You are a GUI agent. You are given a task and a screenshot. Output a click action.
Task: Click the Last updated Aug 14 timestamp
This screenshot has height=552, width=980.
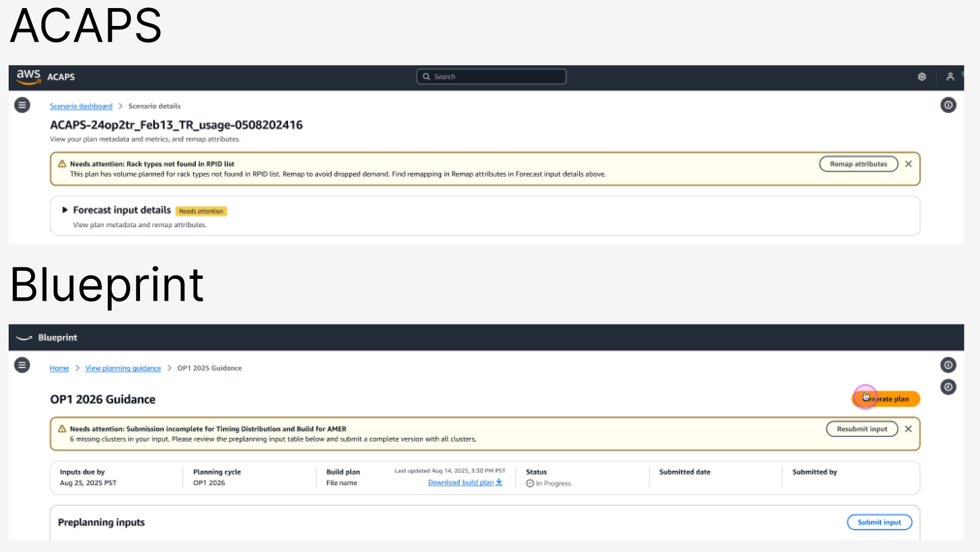click(450, 471)
